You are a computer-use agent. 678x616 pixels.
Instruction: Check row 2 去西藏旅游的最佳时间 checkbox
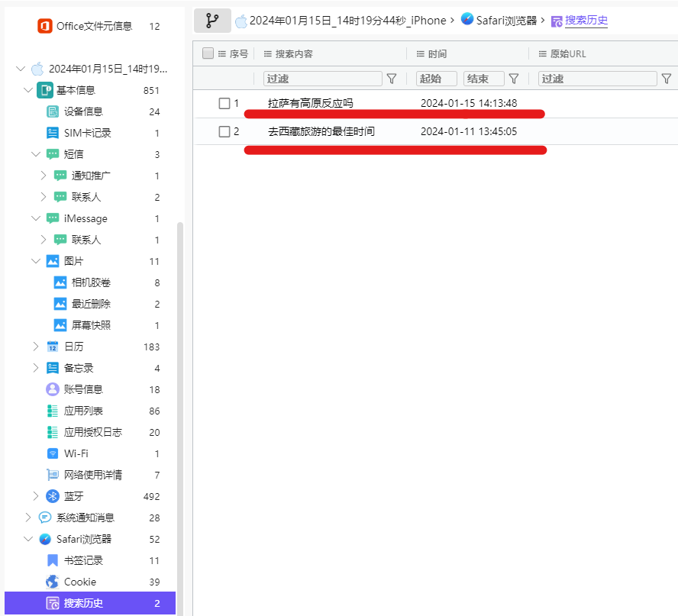(x=224, y=131)
